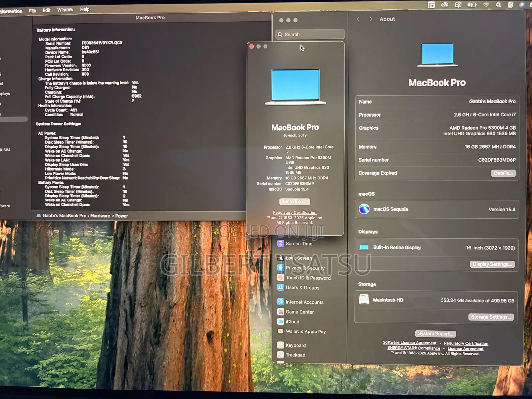Go forward using the right chevron
532x399 pixels.
click(371, 19)
